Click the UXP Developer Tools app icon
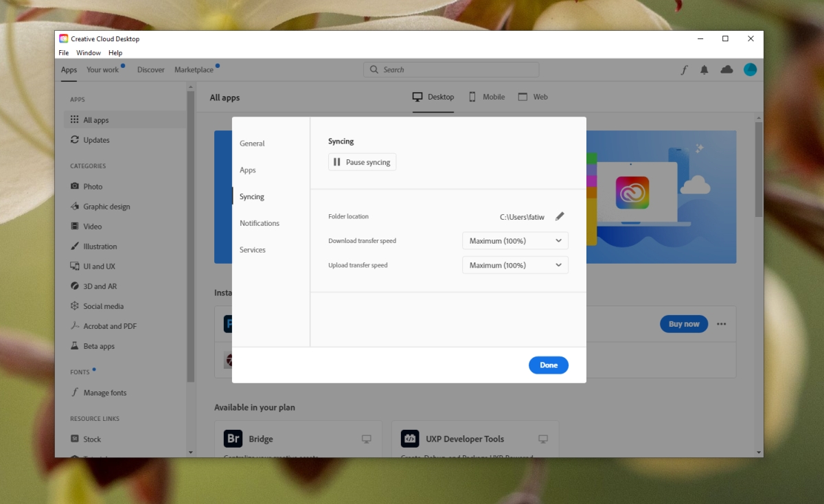Screen dimensions: 824x504 coord(410,439)
